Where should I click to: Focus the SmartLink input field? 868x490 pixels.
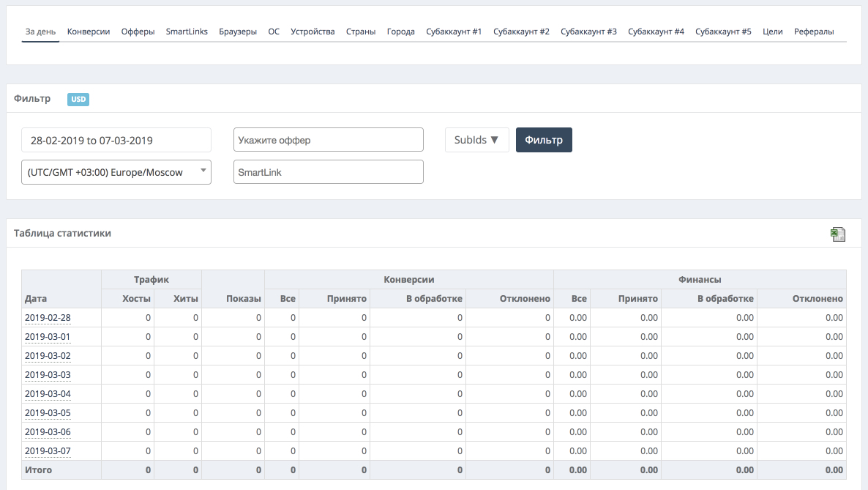[x=328, y=172]
